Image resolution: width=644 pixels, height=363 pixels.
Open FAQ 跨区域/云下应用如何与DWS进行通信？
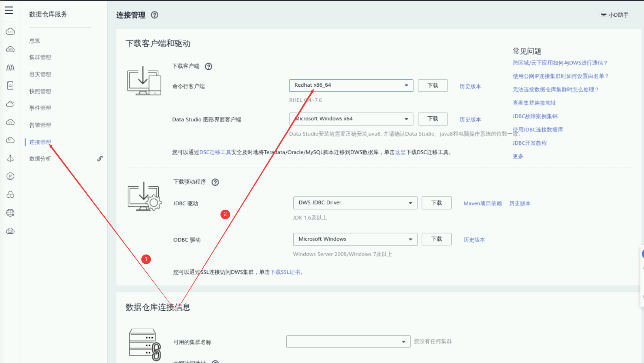coord(560,63)
